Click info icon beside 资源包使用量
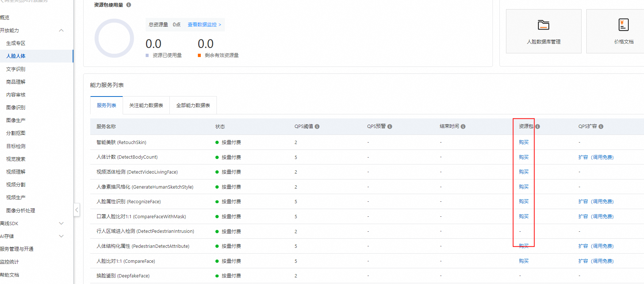644x284 pixels. click(129, 5)
